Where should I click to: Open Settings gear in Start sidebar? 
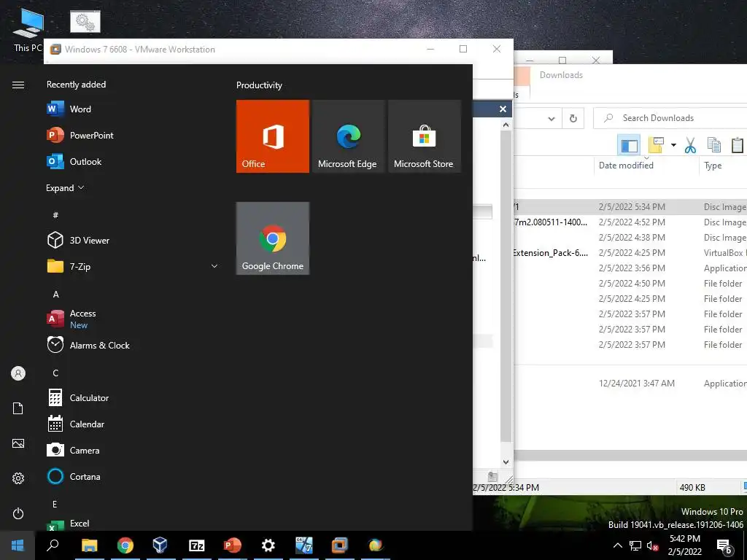(x=18, y=478)
